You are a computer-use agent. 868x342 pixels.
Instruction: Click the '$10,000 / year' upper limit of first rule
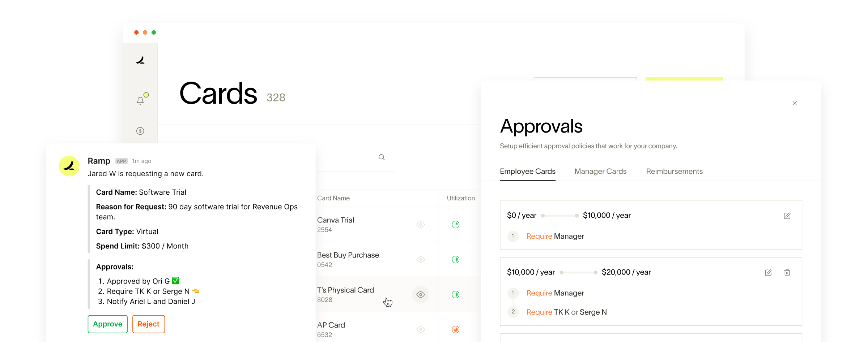pos(607,216)
